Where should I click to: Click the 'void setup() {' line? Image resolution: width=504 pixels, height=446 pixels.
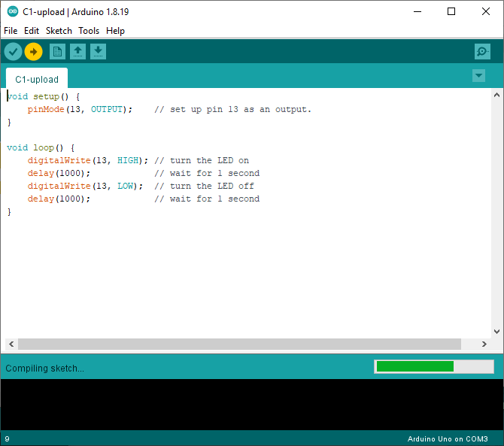[x=44, y=96]
